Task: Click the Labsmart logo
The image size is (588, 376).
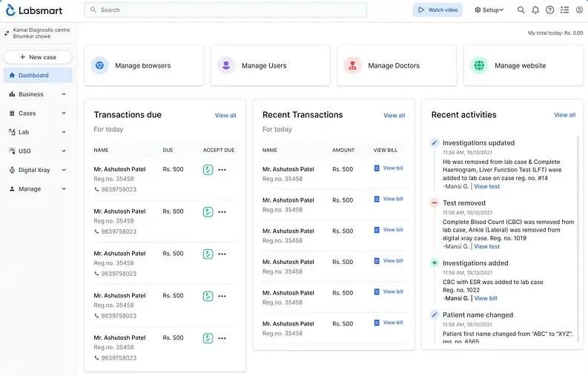Action: [x=34, y=10]
